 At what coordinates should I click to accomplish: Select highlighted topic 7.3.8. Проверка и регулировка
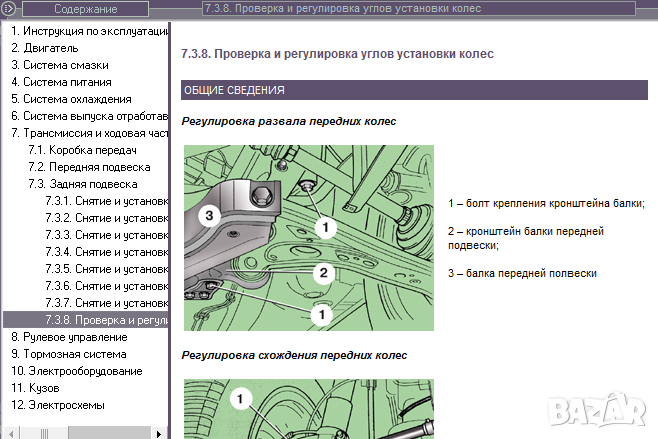coord(106,320)
